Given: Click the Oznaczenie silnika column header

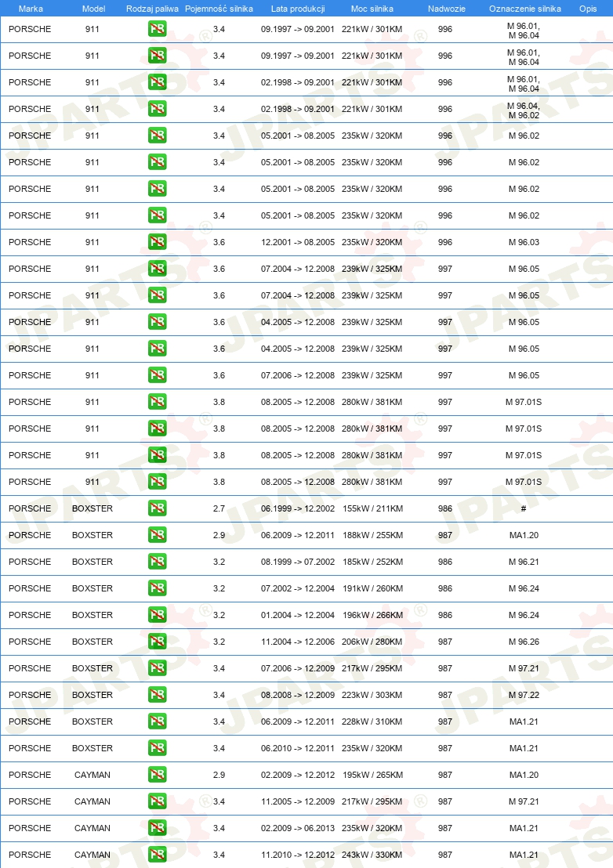Looking at the screenshot, I should 525,9.
